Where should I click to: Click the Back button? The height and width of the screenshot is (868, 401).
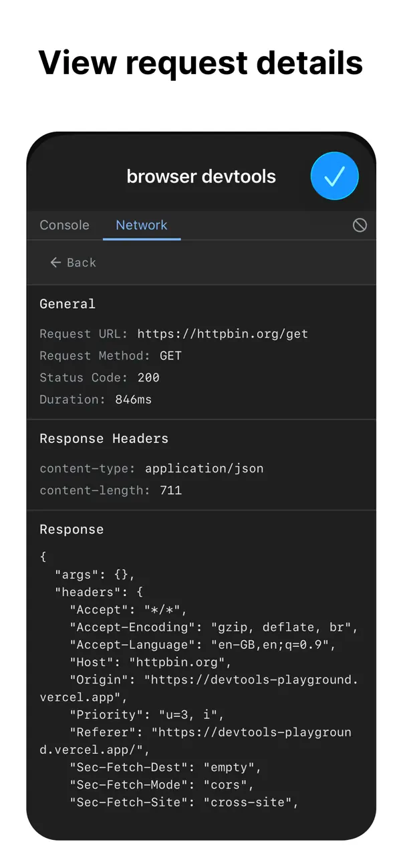(72, 262)
